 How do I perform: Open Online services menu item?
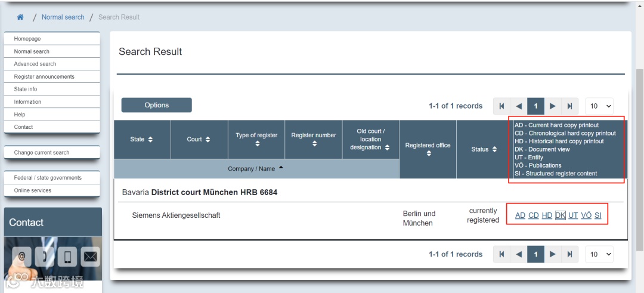coord(52,190)
